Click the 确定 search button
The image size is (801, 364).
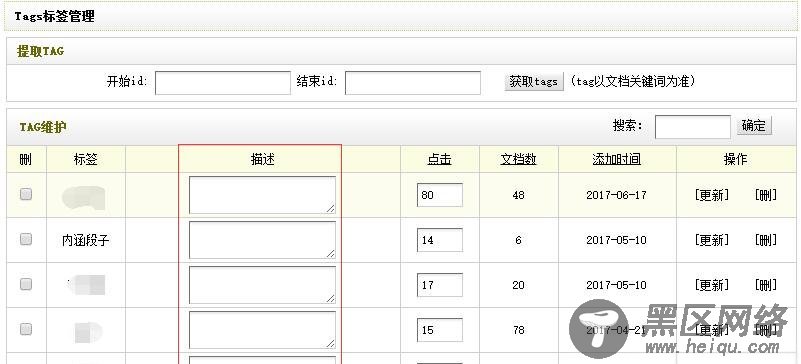[x=754, y=126]
